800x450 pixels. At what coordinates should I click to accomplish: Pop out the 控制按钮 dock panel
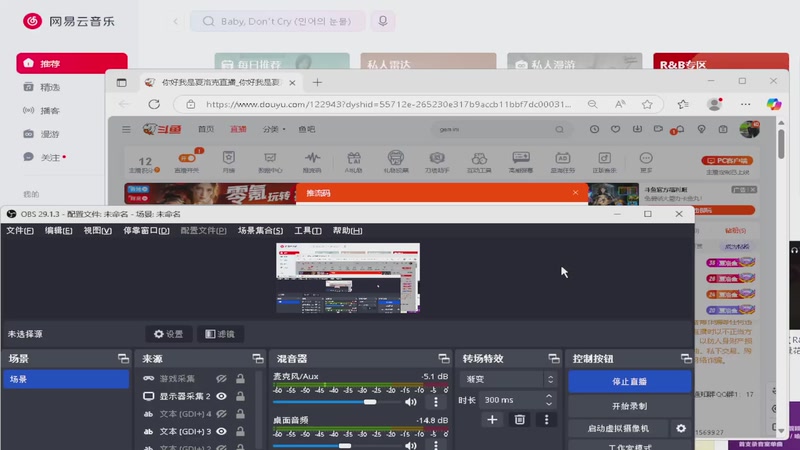[x=686, y=359]
